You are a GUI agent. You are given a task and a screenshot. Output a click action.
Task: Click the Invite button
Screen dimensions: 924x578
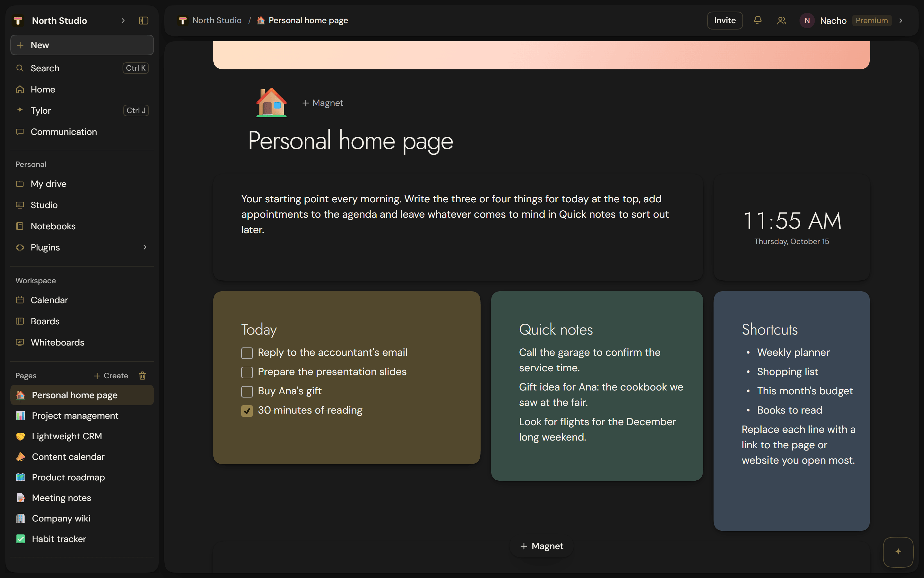(725, 21)
